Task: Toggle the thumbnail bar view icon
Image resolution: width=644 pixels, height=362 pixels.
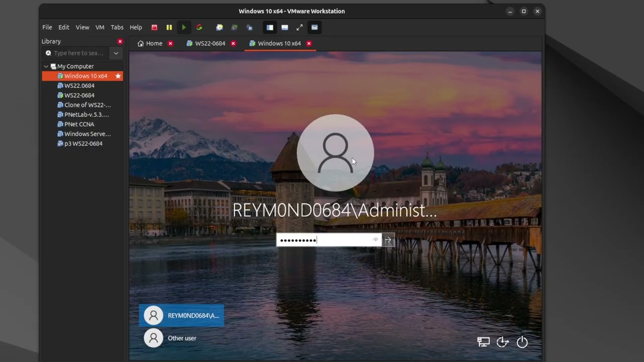Action: click(x=285, y=27)
